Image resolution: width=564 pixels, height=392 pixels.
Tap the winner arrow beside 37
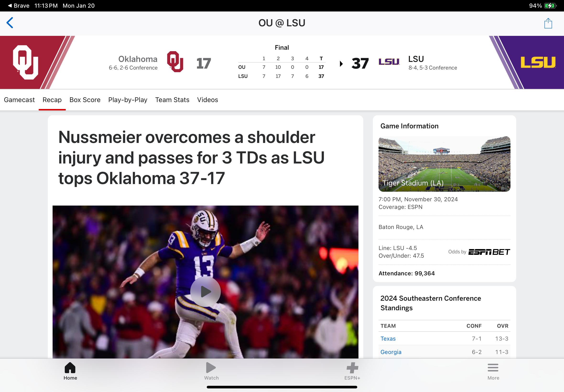(x=341, y=64)
